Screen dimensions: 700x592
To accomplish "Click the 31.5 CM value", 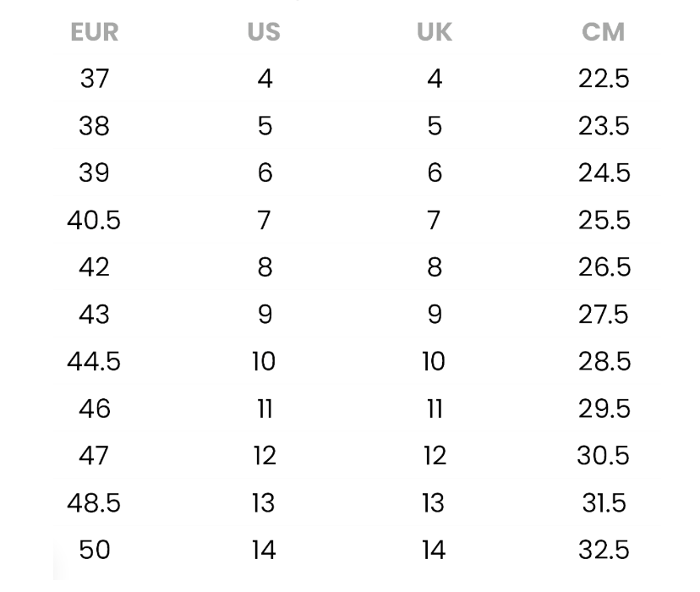I will click(604, 502).
